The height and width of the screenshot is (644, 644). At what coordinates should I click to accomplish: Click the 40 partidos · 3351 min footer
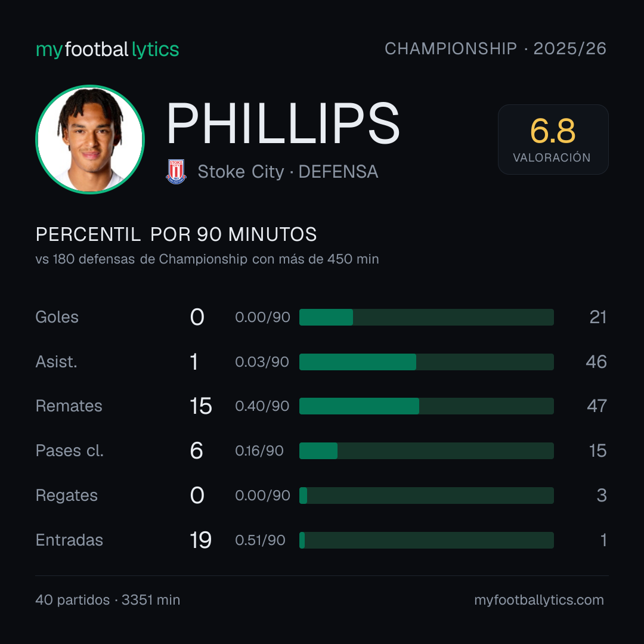(107, 600)
